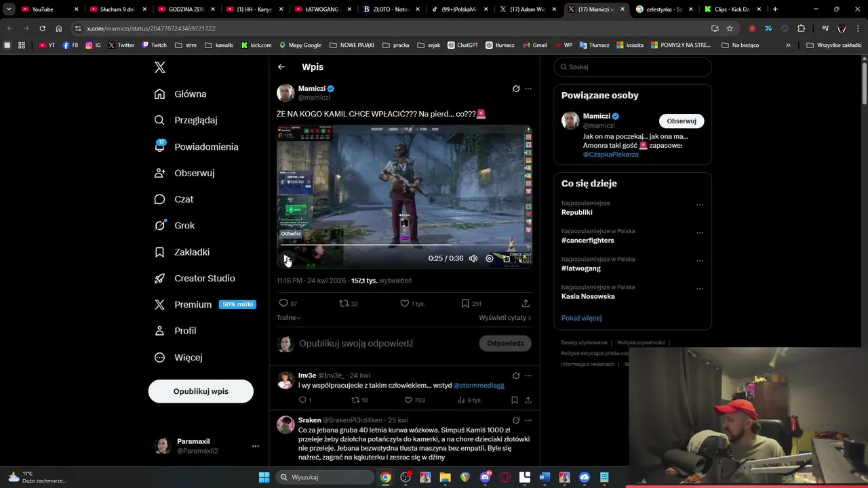Open the @CzapkaPiekarza link
This screenshot has width=868, height=488.
click(x=610, y=154)
